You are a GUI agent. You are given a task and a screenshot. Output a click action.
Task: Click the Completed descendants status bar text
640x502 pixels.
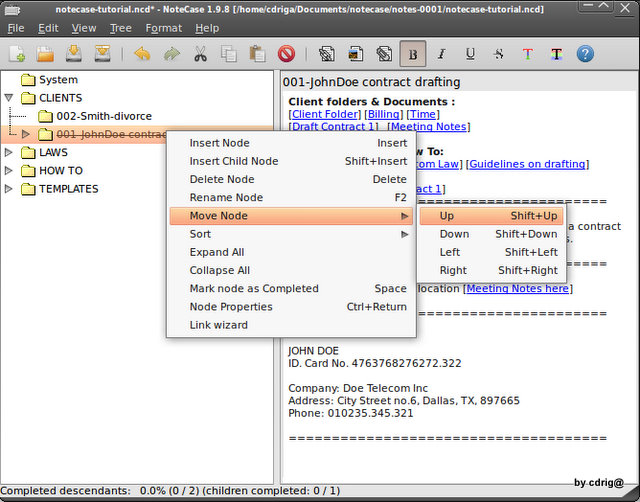pyautogui.click(x=170, y=491)
